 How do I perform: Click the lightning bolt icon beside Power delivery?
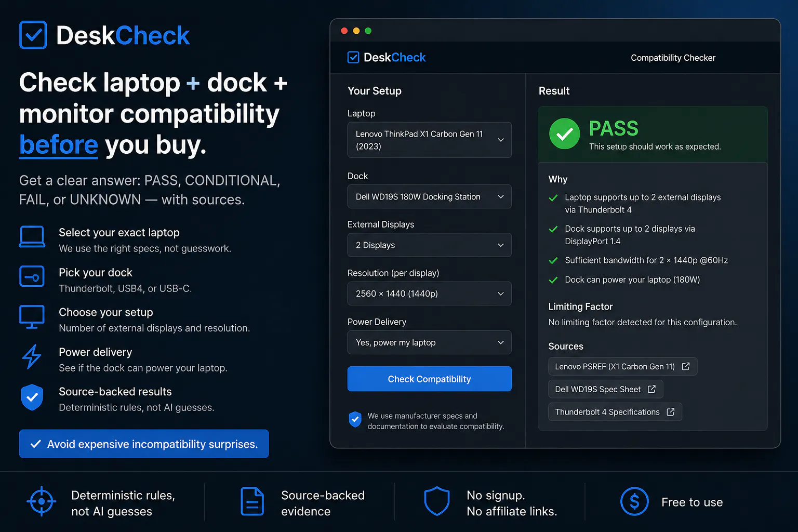(32, 356)
